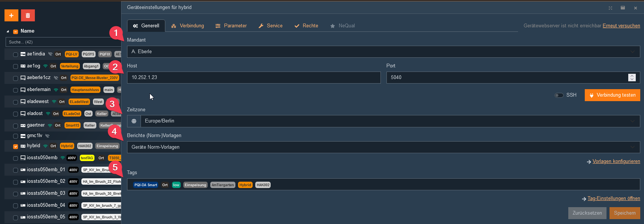
Task: Click the Erneut versuchen link
Action: point(621,26)
